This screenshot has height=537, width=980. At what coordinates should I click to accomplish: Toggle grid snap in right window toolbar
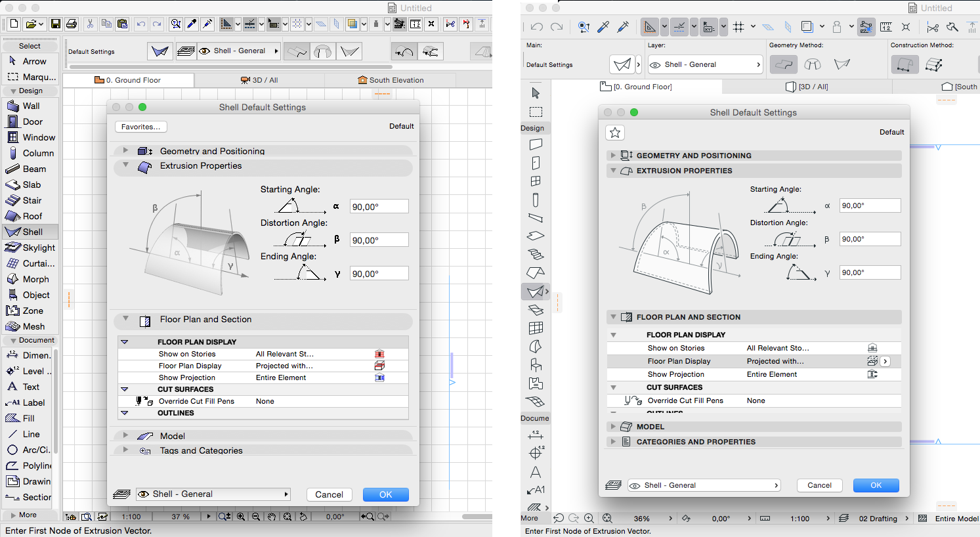pos(738,27)
